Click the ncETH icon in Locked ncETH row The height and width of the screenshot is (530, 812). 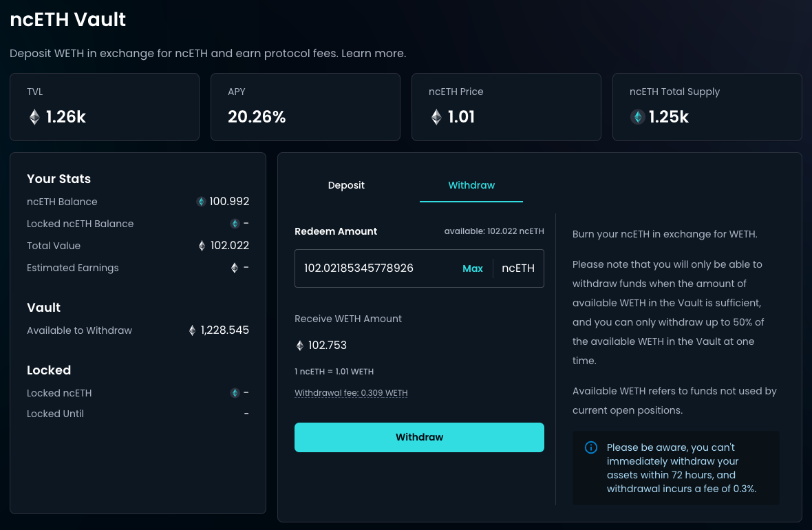[x=235, y=393]
